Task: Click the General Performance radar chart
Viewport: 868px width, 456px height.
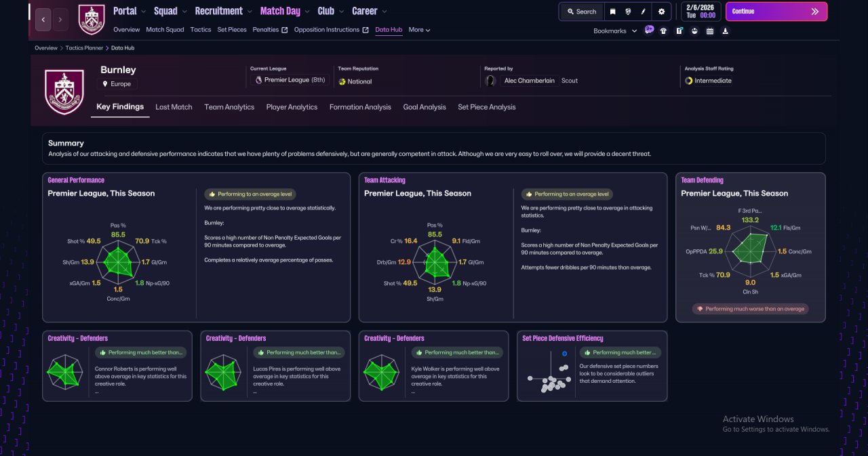Action: 119,262
